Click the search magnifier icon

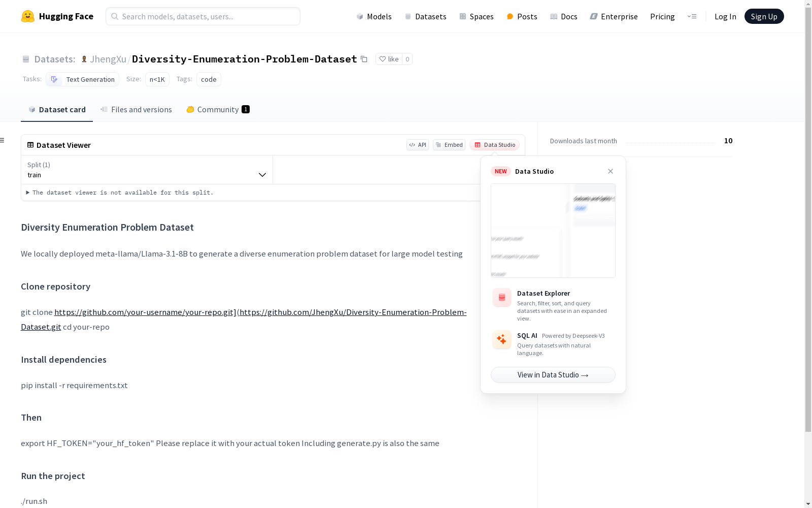click(115, 16)
